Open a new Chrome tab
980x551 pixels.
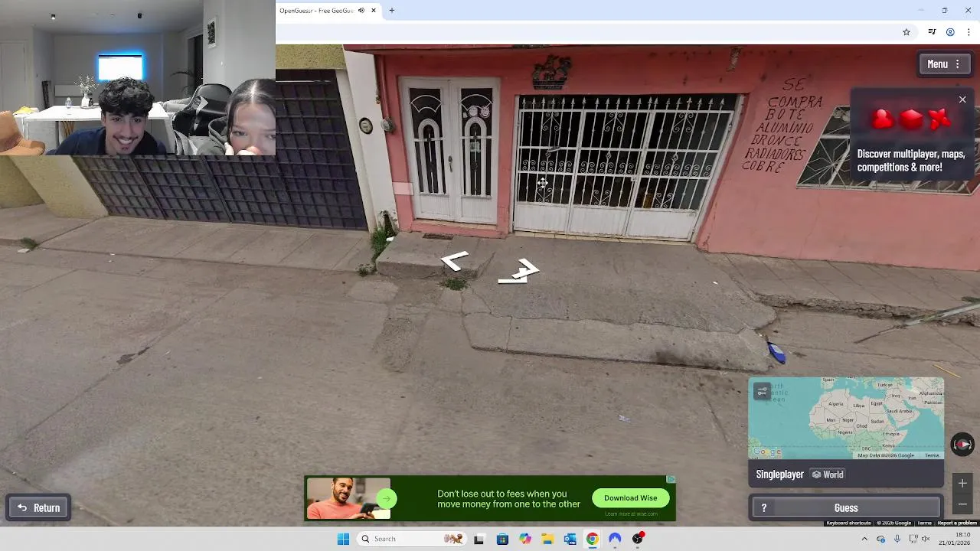pos(391,11)
